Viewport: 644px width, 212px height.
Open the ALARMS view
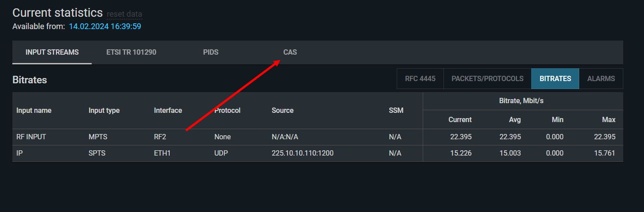[601, 79]
